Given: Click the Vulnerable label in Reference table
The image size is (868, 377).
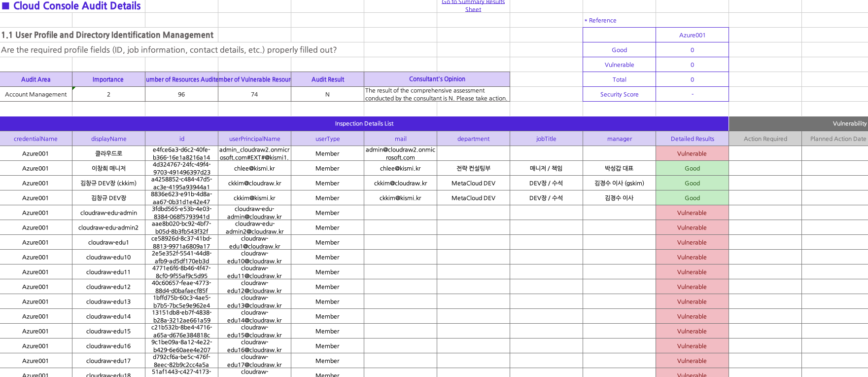Looking at the screenshot, I should pyautogui.click(x=619, y=65).
